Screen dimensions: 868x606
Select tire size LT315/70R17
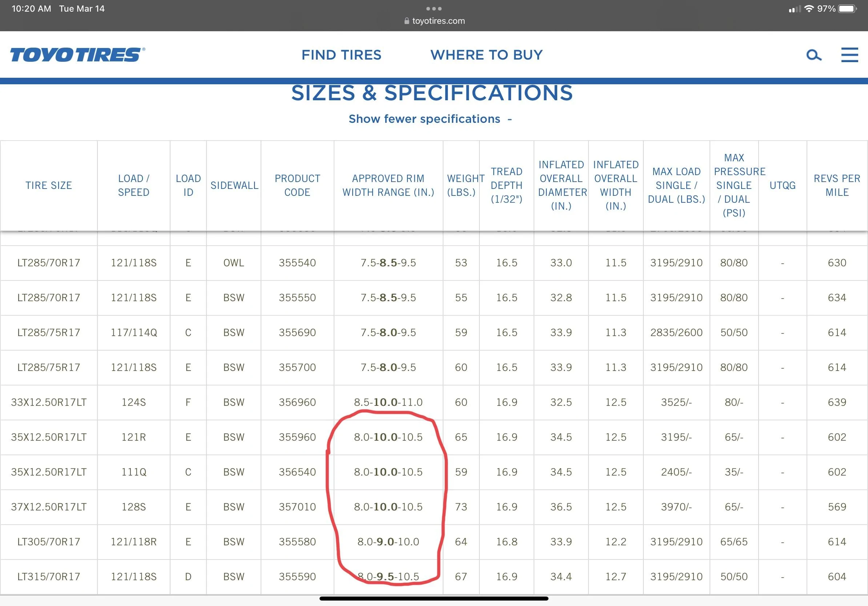click(49, 577)
